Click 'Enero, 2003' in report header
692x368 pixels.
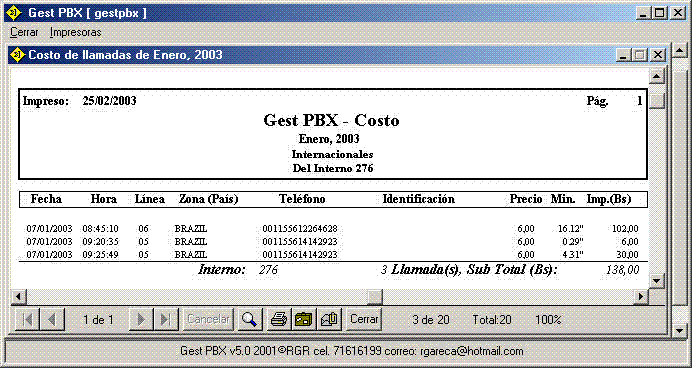coord(329,139)
